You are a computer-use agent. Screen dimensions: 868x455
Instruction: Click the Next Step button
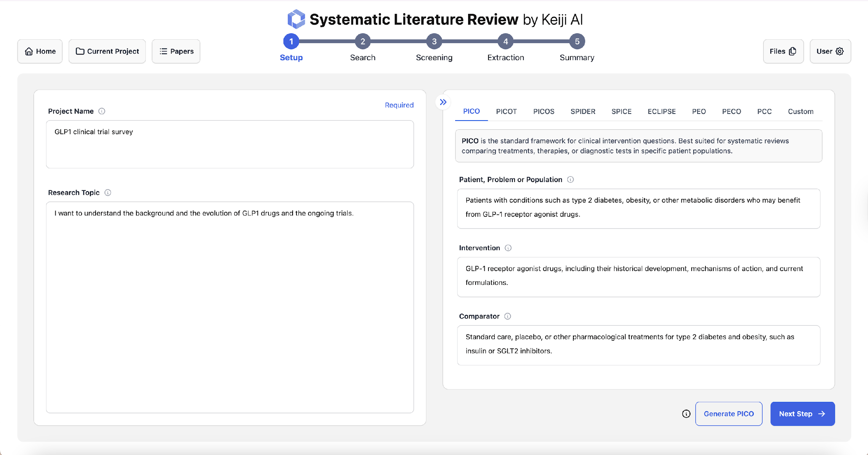(802, 414)
